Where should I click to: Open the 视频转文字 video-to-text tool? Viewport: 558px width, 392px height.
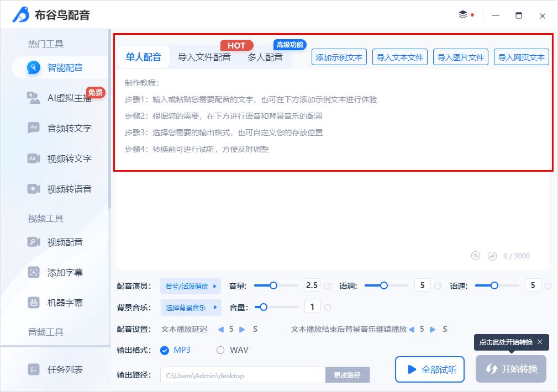tap(61, 158)
